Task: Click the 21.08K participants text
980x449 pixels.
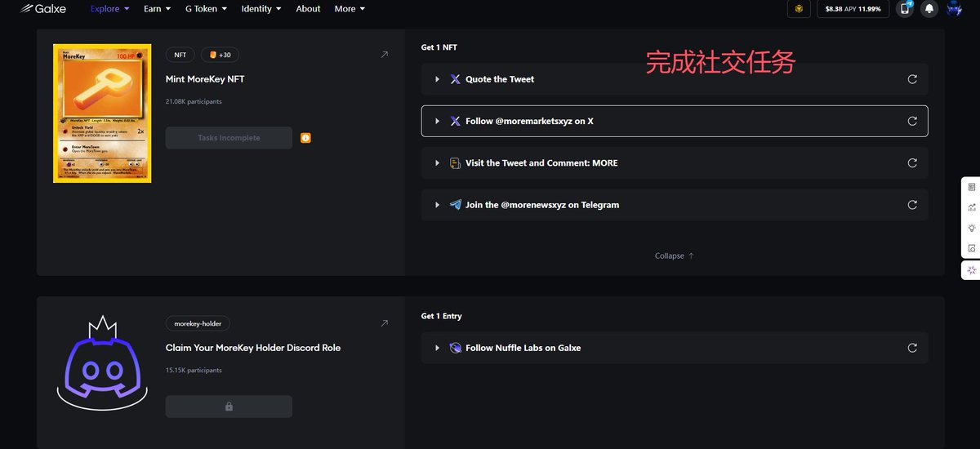Action: pyautogui.click(x=194, y=102)
